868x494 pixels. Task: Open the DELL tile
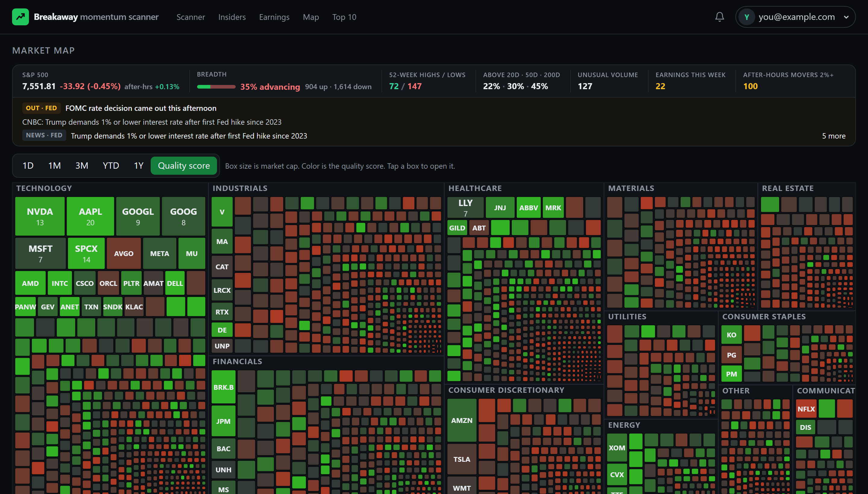tap(175, 283)
